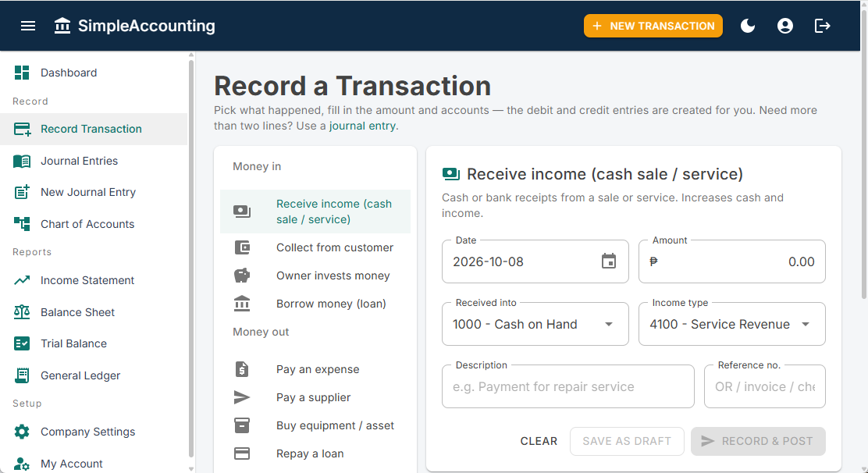Click the New Transaction button
This screenshot has width=868, height=473.
(x=653, y=26)
